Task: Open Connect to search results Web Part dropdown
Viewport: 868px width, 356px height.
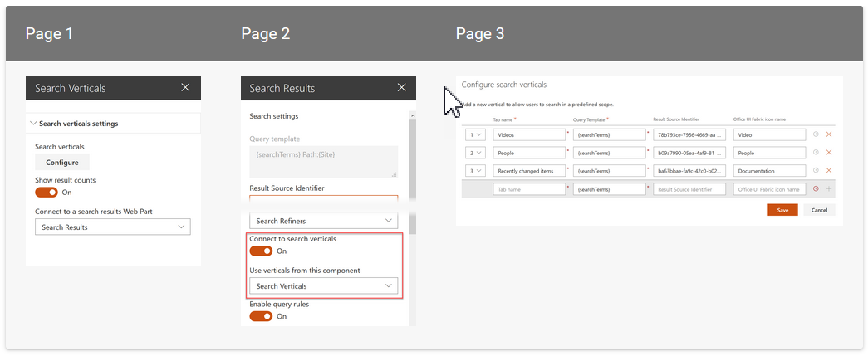Action: [x=113, y=227]
